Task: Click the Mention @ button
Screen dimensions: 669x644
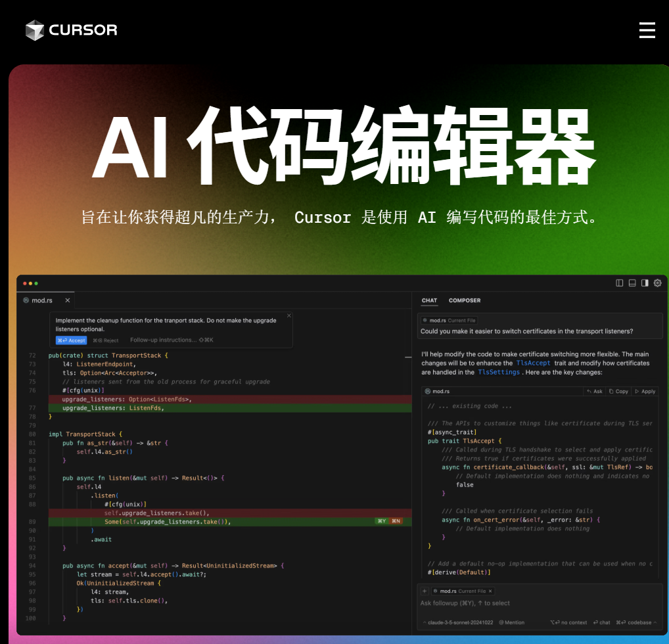Action: (511, 623)
